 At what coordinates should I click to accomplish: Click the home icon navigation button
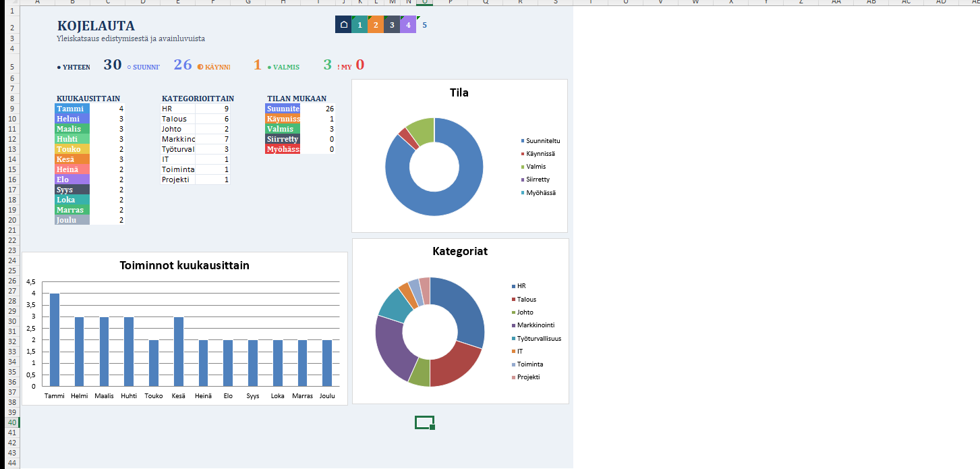coord(343,25)
